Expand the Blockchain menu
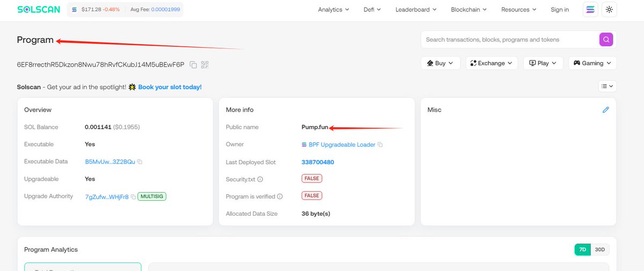 [x=469, y=10]
